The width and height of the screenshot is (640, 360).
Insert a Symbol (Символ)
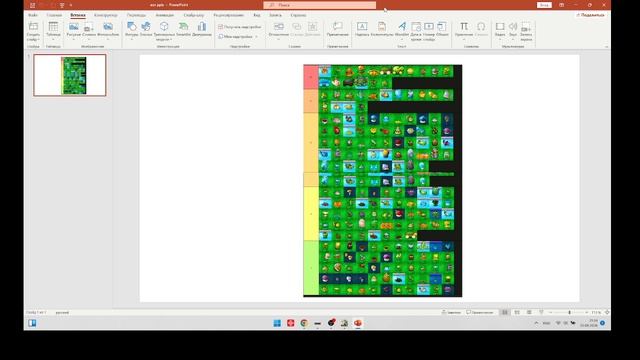point(481,29)
